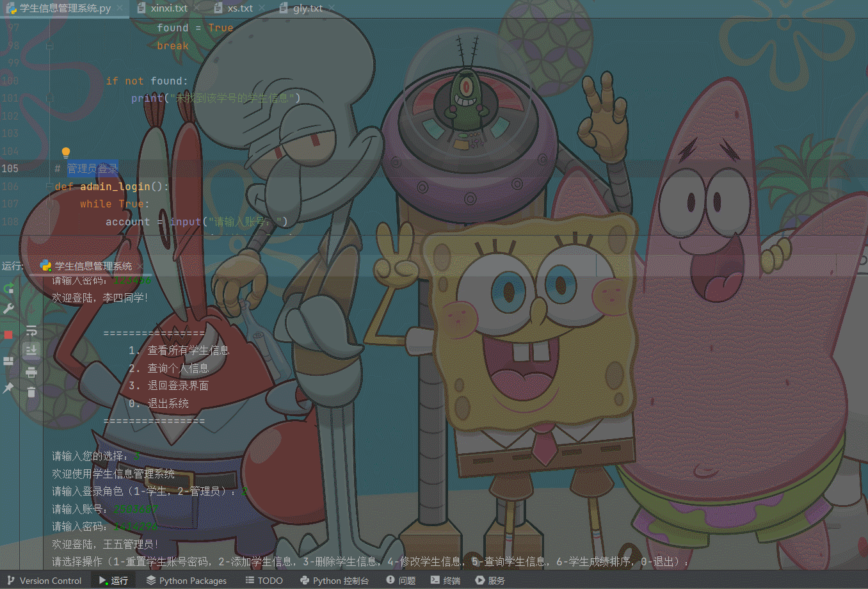Click the Python icon on 学生信息管理系统.py tab
868x589 pixels.
pos(12,8)
